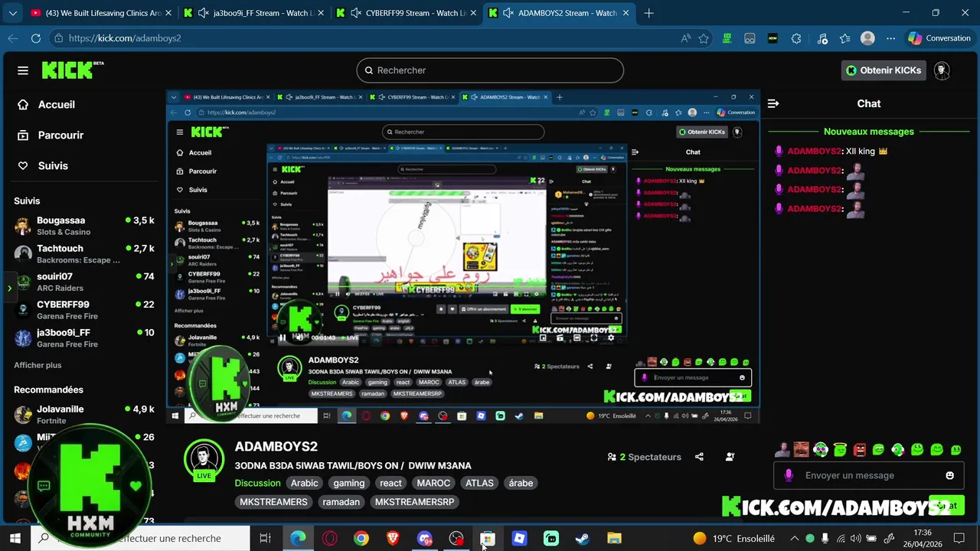Open Edge Settings and more menu
Image resolution: width=980 pixels, height=551 pixels.
click(x=890, y=38)
